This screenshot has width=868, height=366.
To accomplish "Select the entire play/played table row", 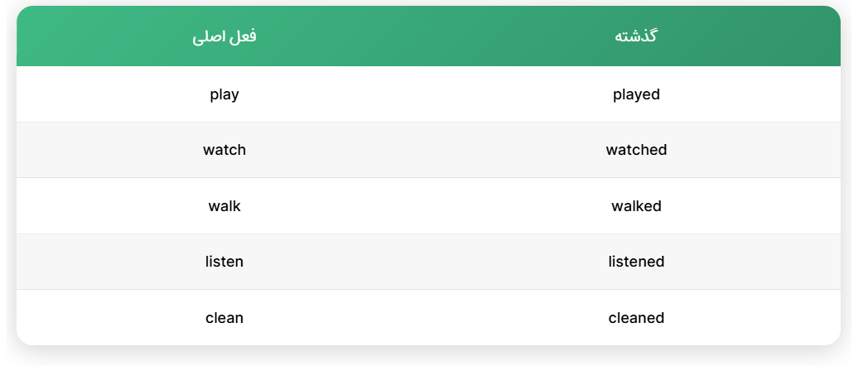I will [428, 94].
